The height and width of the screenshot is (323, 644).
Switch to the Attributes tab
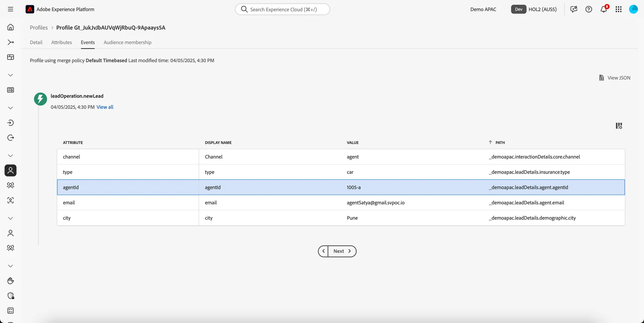click(x=61, y=42)
